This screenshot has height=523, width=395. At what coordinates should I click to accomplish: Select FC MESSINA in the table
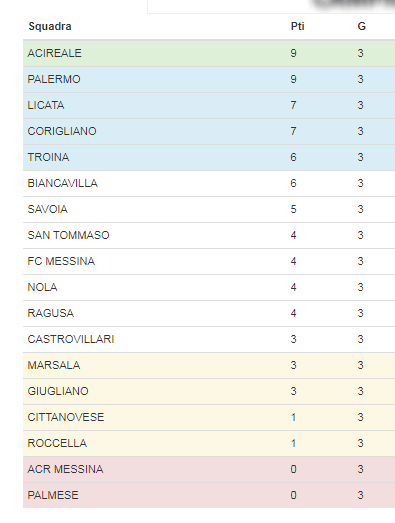pyautogui.click(x=61, y=262)
